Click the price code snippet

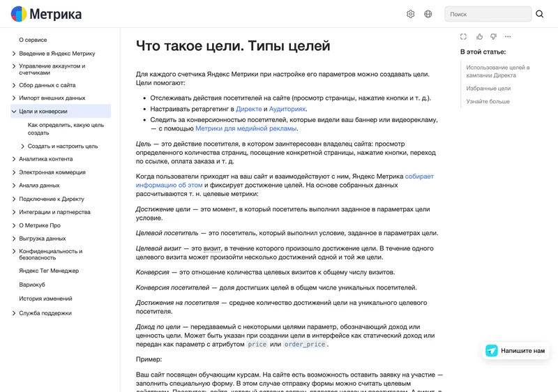(x=257, y=345)
